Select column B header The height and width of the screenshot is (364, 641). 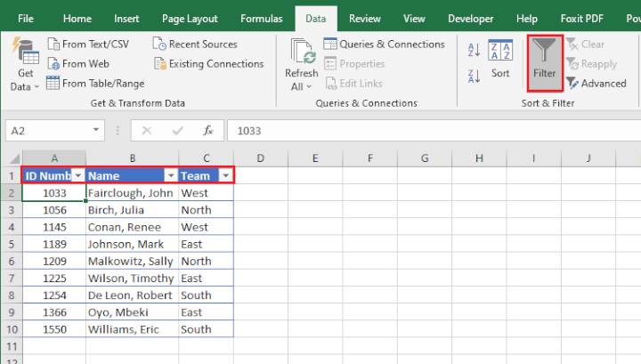133,158
